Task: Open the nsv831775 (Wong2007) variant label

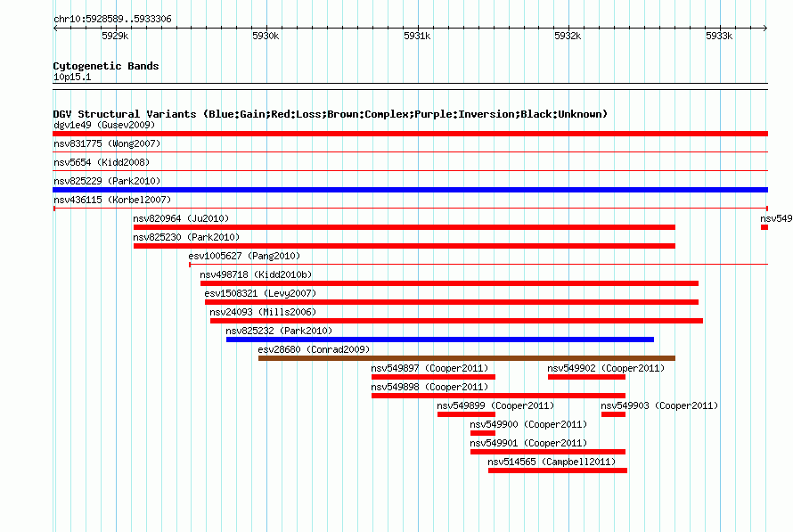Action: (x=107, y=143)
